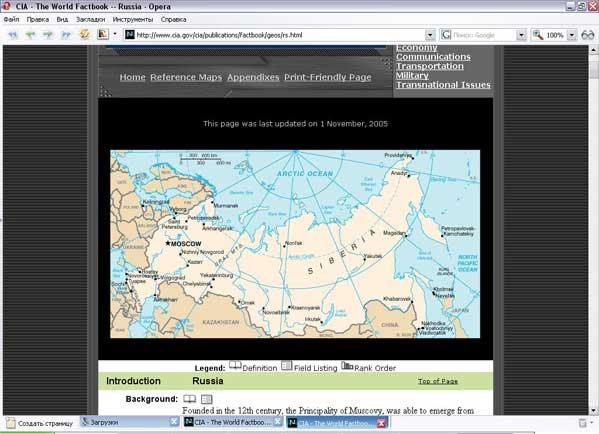Open the Закладки menu
This screenshot has width=599, height=434.
[91, 19]
